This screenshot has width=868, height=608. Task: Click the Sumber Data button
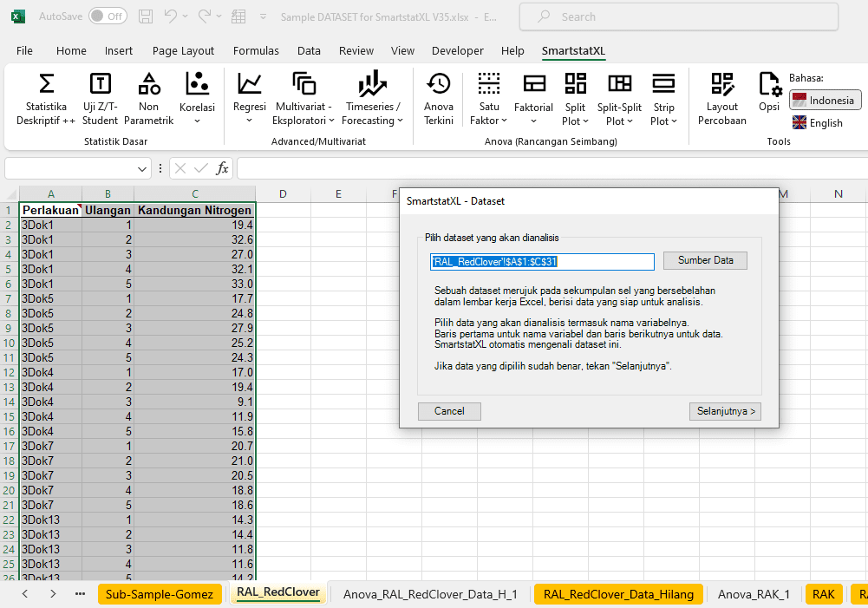[x=705, y=260]
